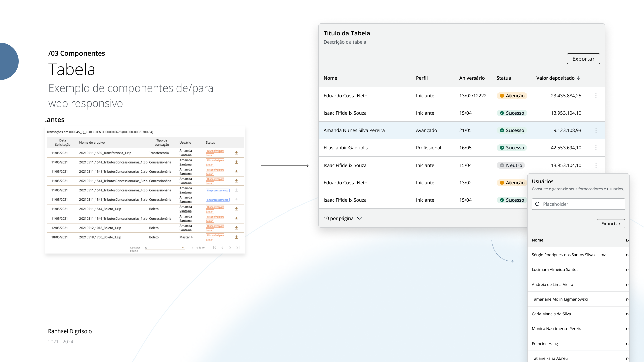Go to first page in old table

215,248
